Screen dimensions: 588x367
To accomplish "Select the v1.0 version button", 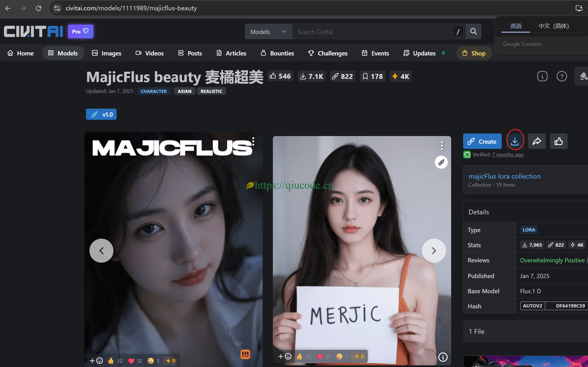I will [x=101, y=114].
